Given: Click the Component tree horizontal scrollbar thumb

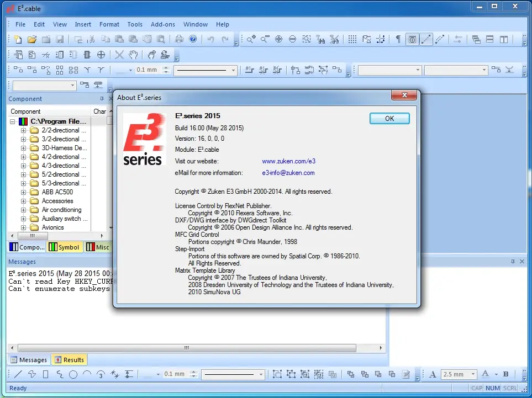Looking at the screenshot, I should [x=32, y=236].
